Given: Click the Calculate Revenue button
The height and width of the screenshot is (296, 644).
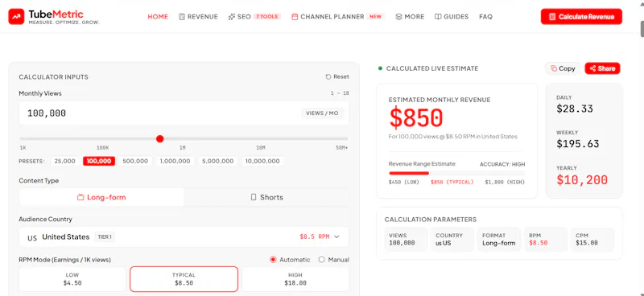Looking at the screenshot, I should (581, 17).
